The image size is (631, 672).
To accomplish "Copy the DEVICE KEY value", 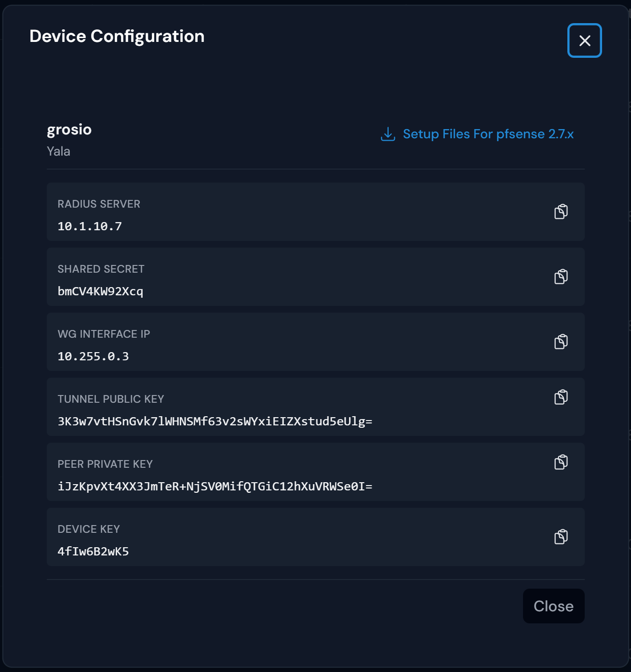I will point(562,536).
